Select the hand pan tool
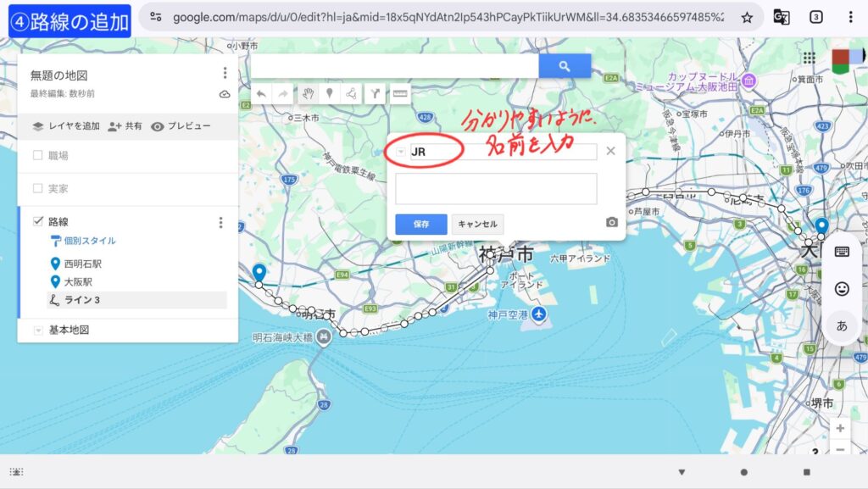The width and height of the screenshot is (868, 489). tap(308, 94)
